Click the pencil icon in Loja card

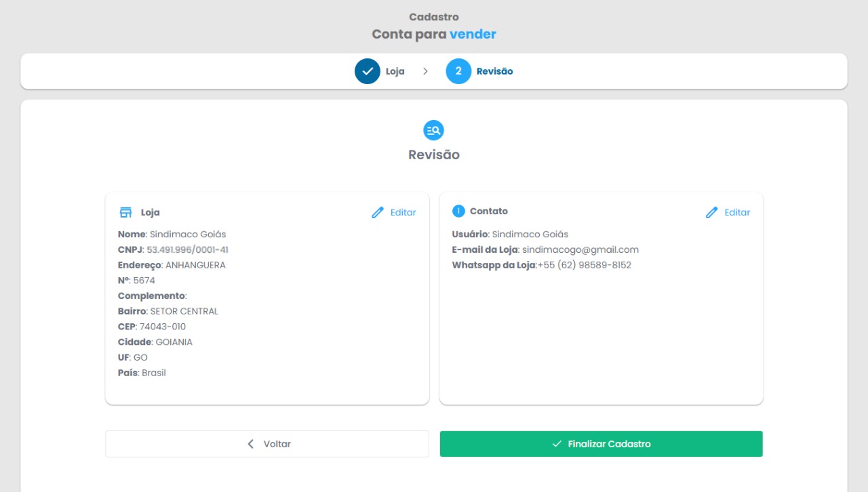378,212
